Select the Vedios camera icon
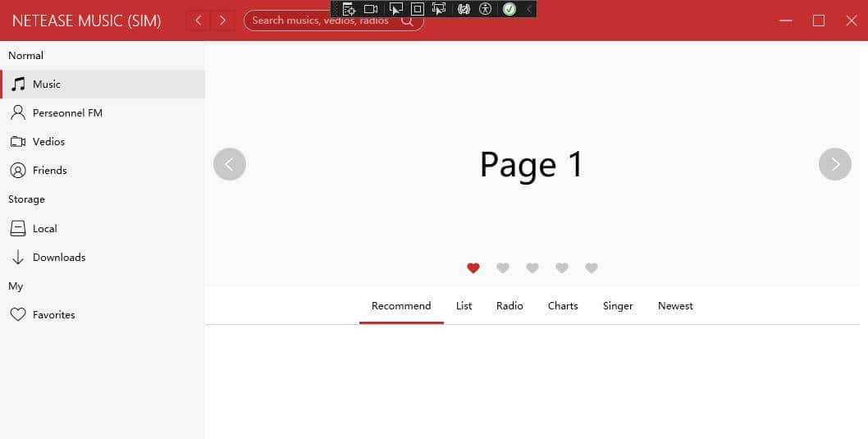The image size is (868, 439). 18,141
